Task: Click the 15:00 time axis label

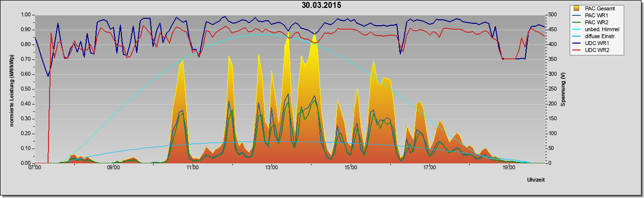Action: (350, 168)
